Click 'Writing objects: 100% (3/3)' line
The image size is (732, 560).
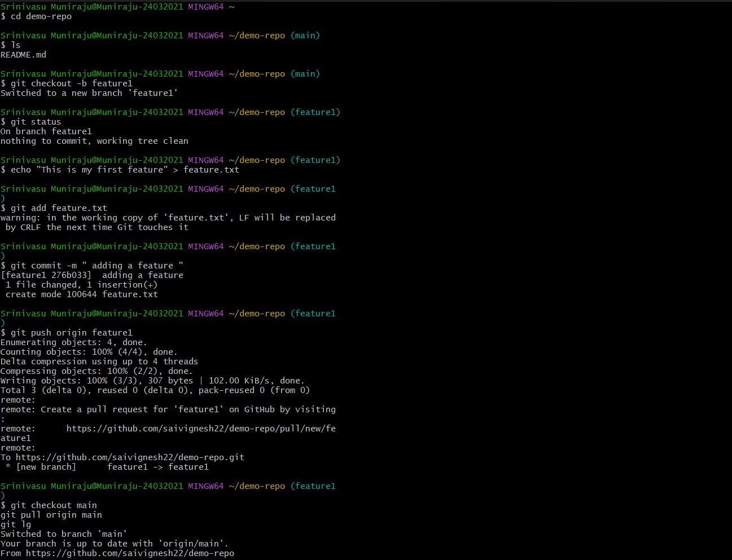(152, 381)
